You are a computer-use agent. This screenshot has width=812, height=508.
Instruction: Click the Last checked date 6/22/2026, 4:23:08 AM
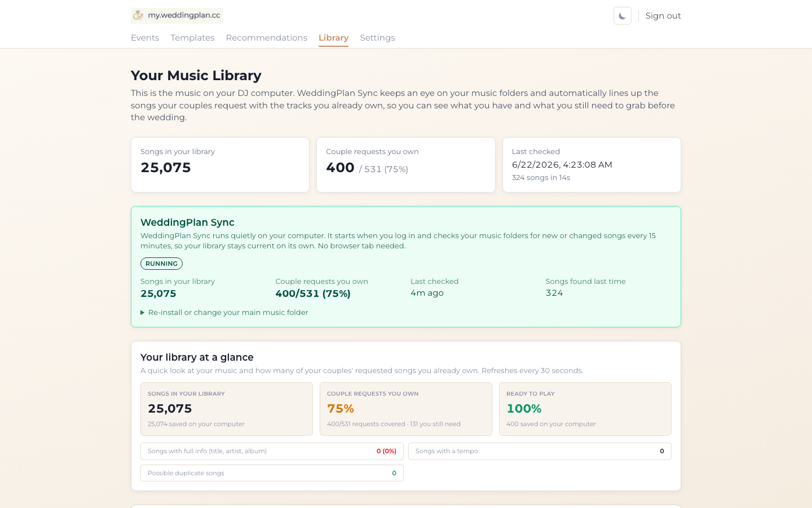pyautogui.click(x=562, y=165)
